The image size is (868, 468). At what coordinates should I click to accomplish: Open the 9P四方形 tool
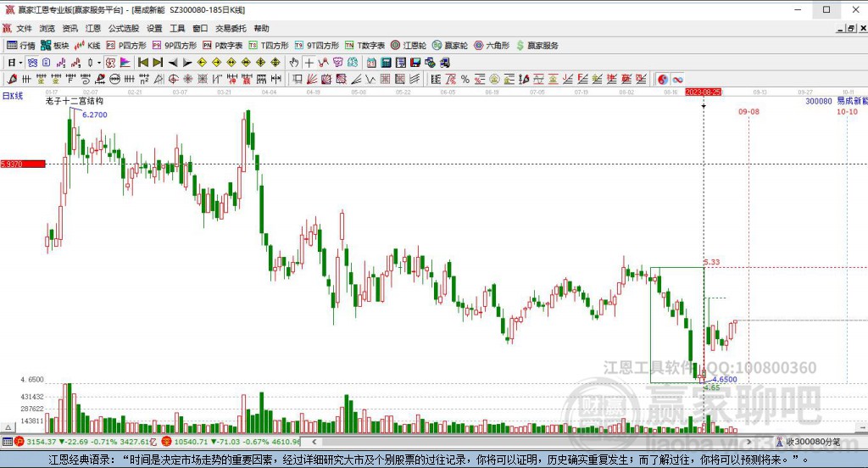tap(175, 46)
